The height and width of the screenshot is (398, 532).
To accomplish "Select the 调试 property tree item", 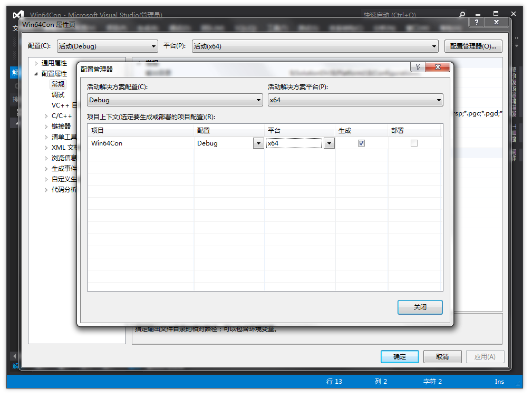I will 58,95.
